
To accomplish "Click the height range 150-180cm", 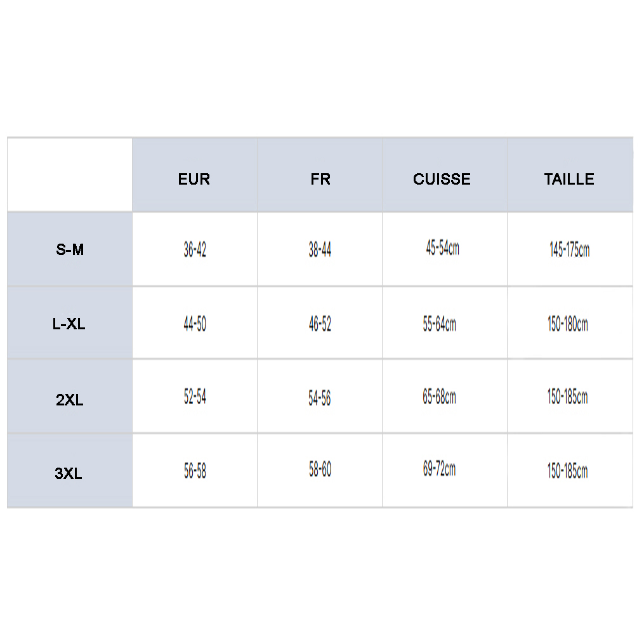I will click(x=567, y=325).
